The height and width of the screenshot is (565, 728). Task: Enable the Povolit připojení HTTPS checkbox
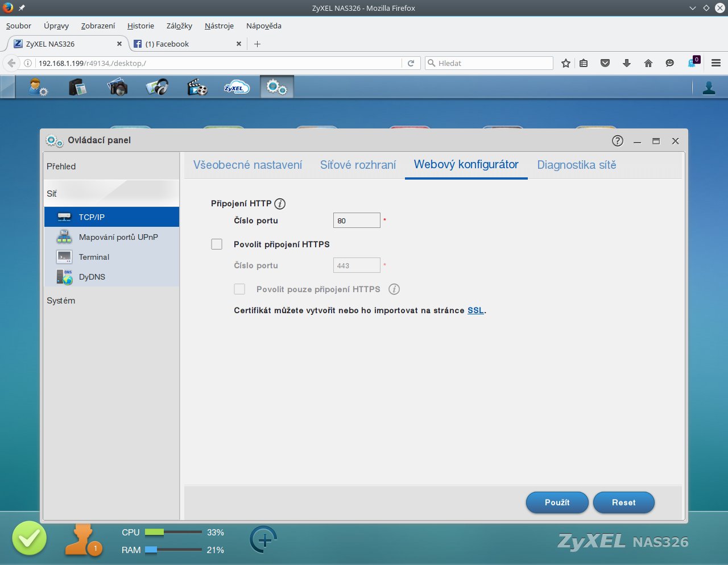tap(217, 244)
